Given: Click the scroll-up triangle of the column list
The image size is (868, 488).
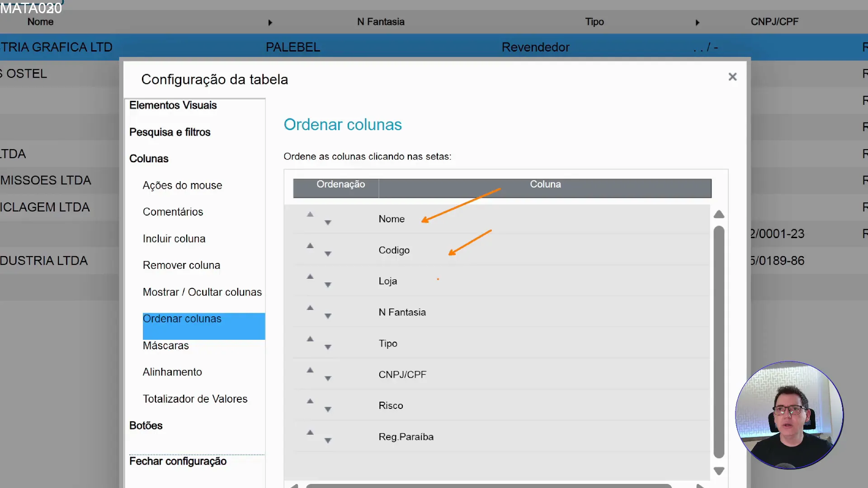Looking at the screenshot, I should click(719, 214).
